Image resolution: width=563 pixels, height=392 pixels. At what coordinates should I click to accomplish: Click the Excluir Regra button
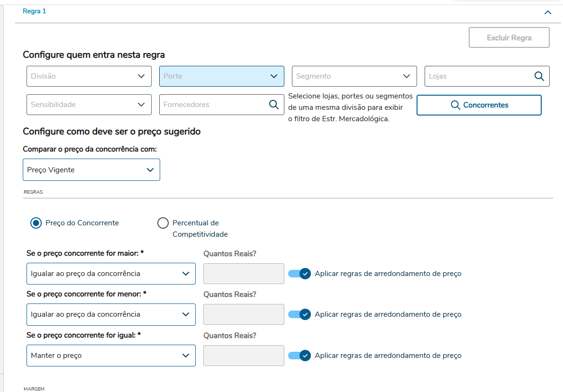pyautogui.click(x=509, y=37)
